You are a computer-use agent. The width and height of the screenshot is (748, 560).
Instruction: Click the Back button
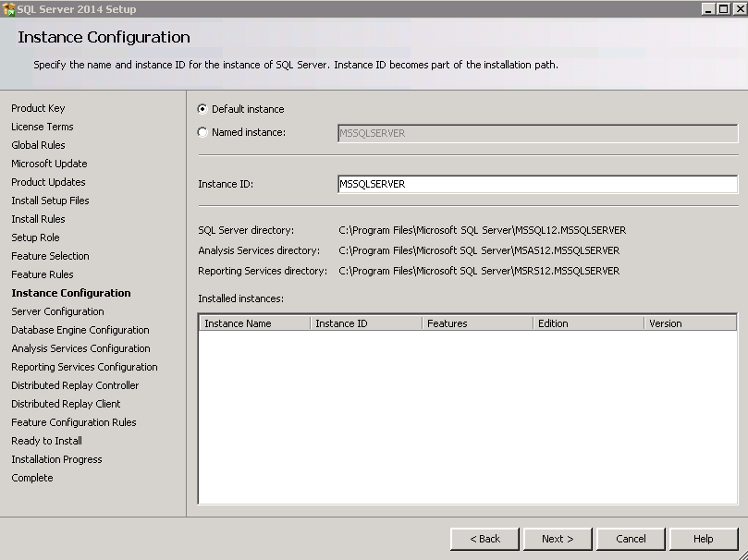(x=484, y=539)
